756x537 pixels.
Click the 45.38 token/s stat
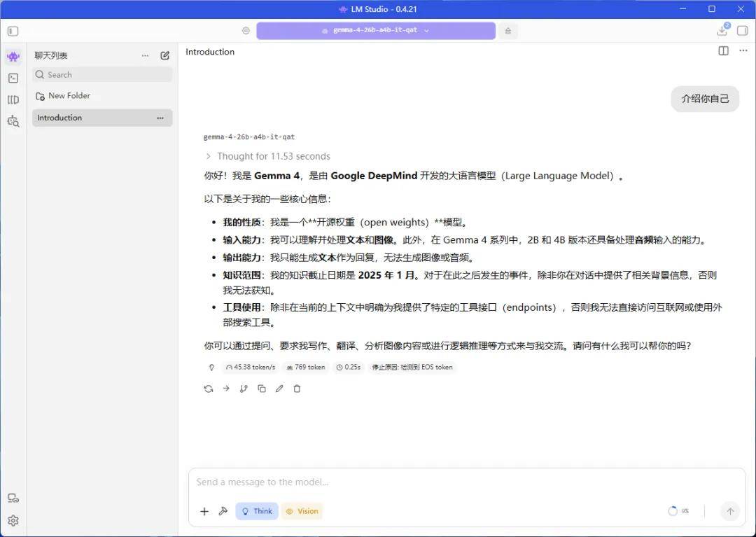point(250,368)
